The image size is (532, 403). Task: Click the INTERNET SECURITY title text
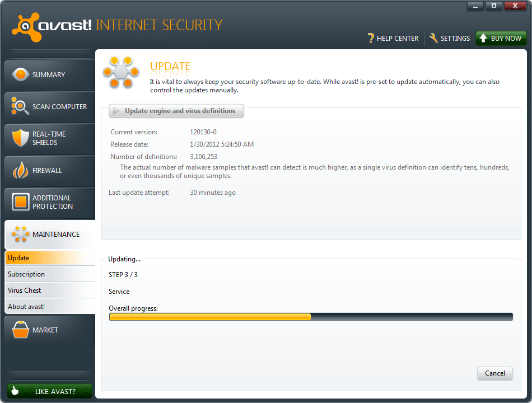click(x=159, y=25)
